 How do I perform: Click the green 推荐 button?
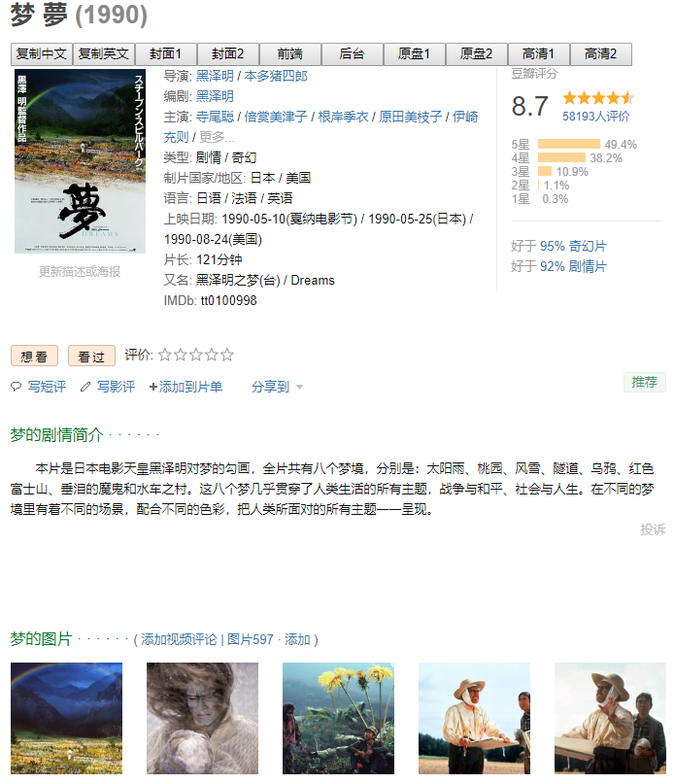[x=644, y=382]
